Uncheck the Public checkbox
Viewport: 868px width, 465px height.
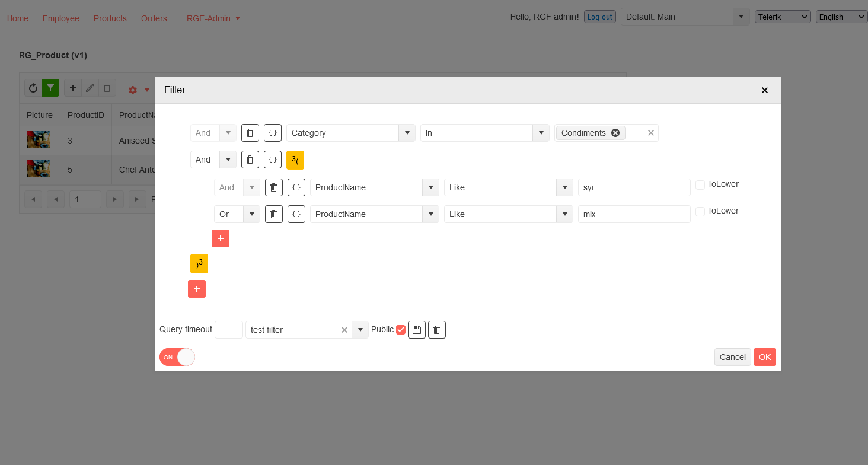point(401,330)
